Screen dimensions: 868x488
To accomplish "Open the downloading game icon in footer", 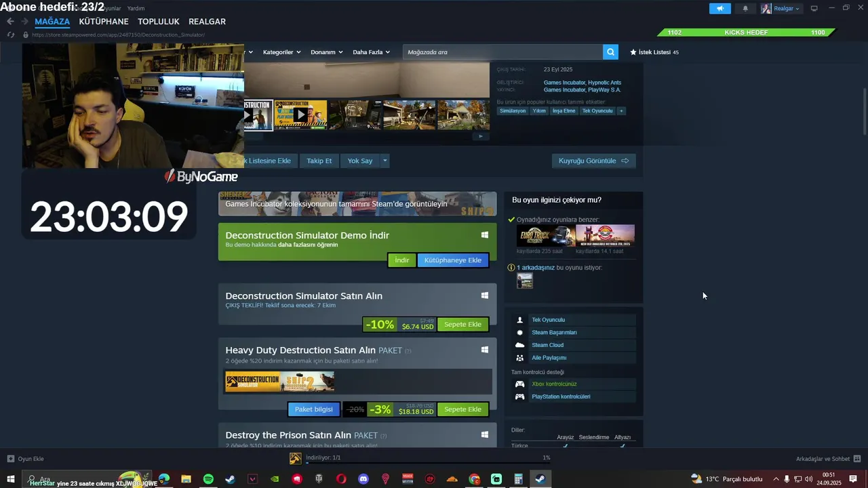I will (x=295, y=459).
